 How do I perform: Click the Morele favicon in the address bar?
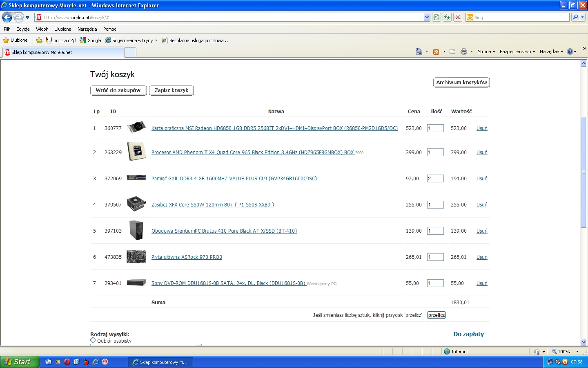39,17
